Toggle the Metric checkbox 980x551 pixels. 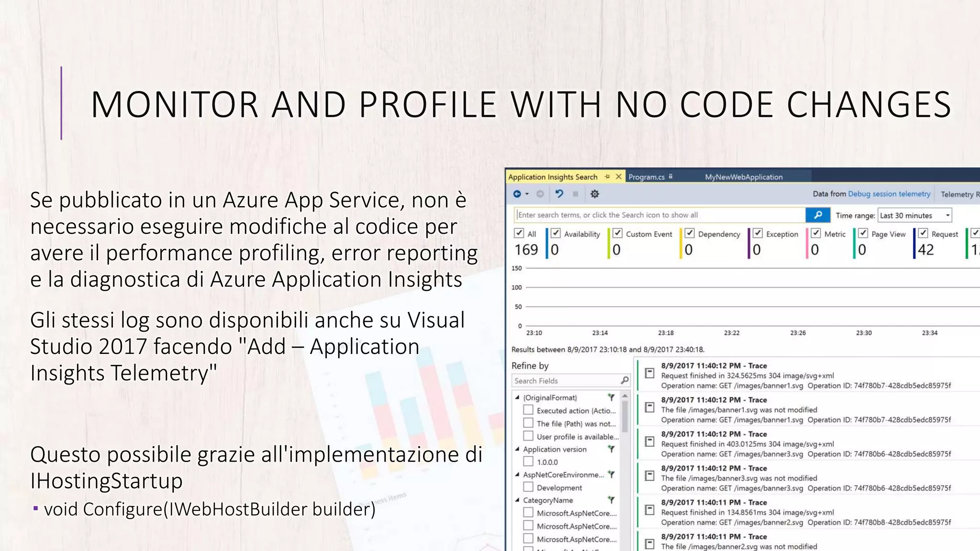click(816, 233)
